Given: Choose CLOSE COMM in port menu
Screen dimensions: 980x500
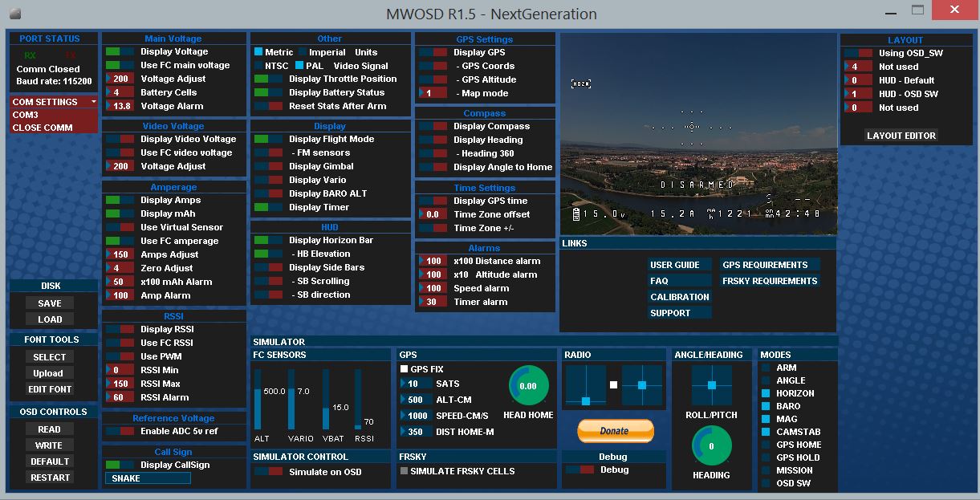Looking at the screenshot, I should 54,128.
